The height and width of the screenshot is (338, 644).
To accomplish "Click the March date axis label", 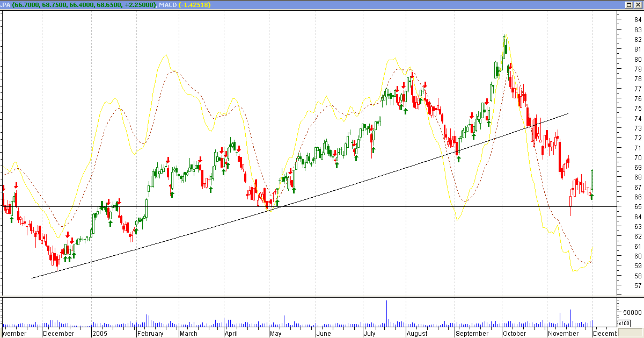I will click(x=188, y=333).
